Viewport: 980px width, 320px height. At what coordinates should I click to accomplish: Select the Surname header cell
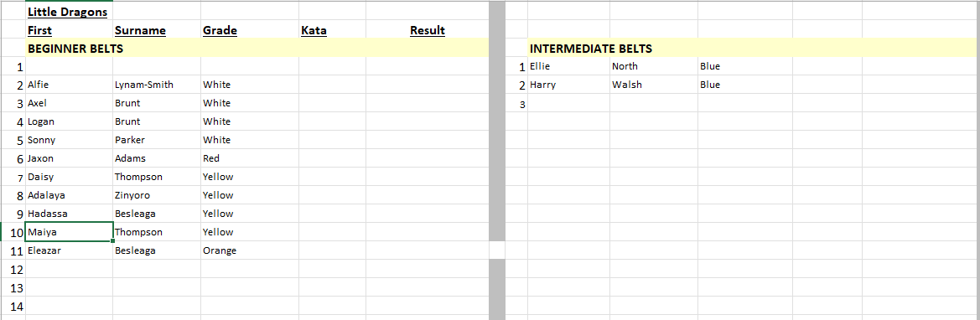[157, 30]
